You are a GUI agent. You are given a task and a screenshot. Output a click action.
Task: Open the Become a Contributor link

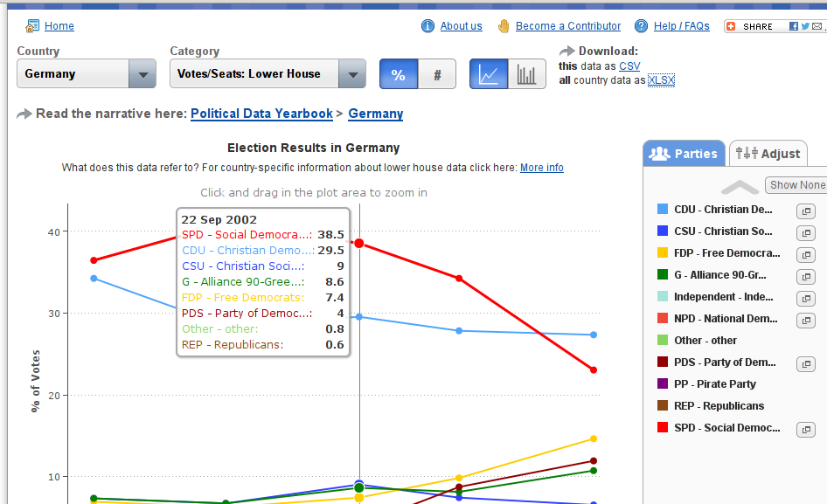[568, 26]
